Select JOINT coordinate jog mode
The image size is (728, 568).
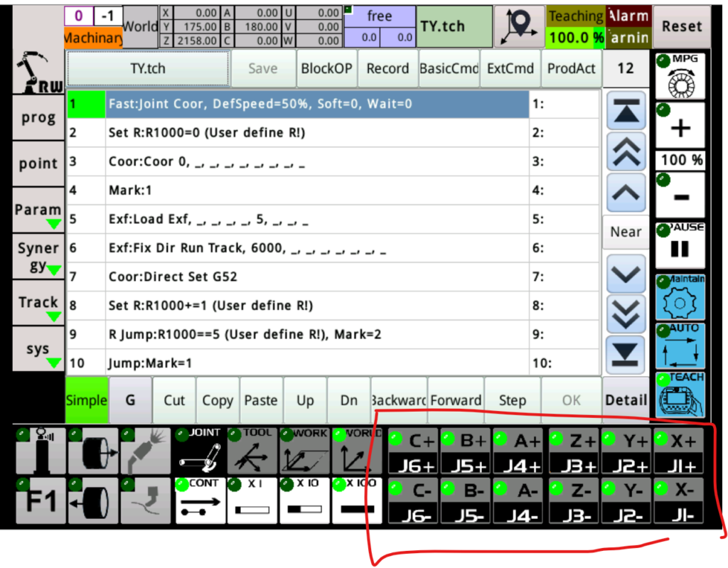(x=200, y=451)
